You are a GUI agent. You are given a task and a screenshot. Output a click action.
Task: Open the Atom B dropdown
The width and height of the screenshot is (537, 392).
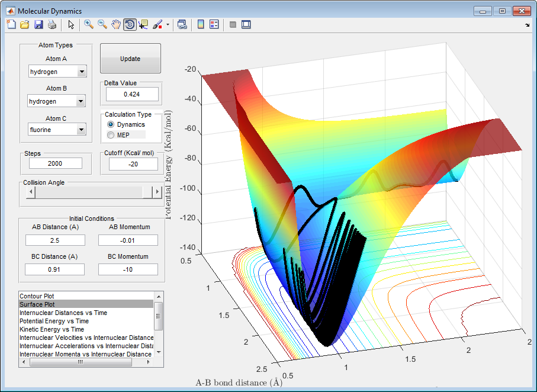[x=82, y=101]
